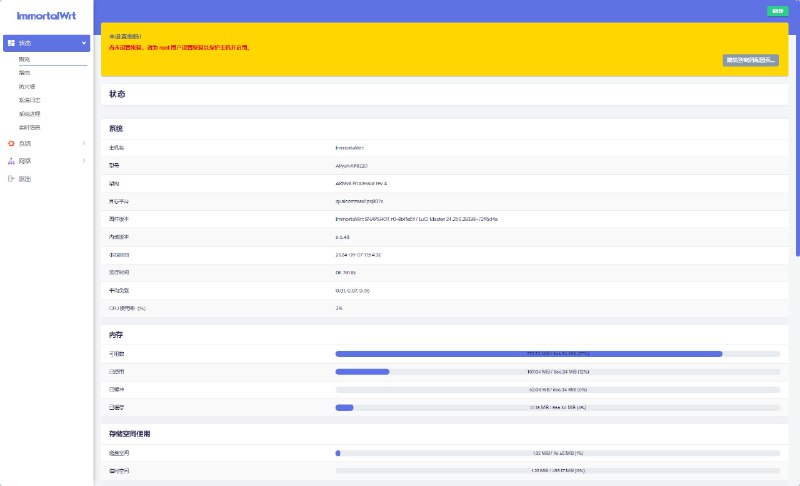The height and width of the screenshot is (486, 800).
Task: Click the Logout door icon
Action: [11, 179]
